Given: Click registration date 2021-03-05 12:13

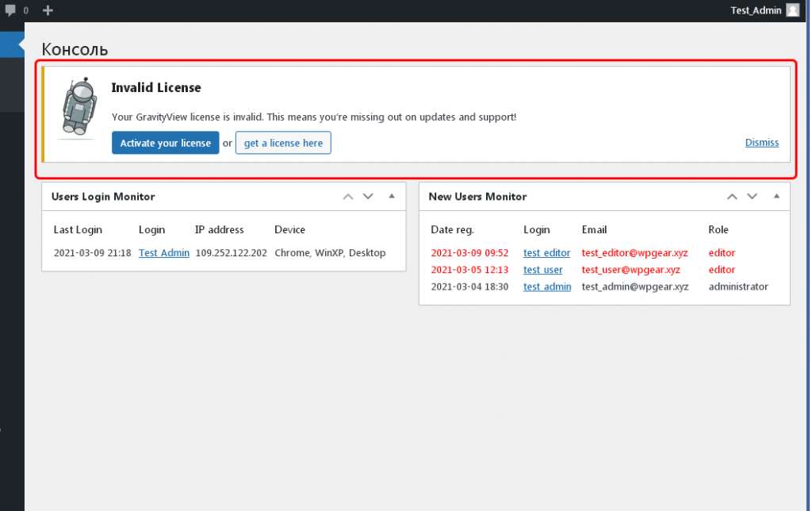Looking at the screenshot, I should pos(469,270).
